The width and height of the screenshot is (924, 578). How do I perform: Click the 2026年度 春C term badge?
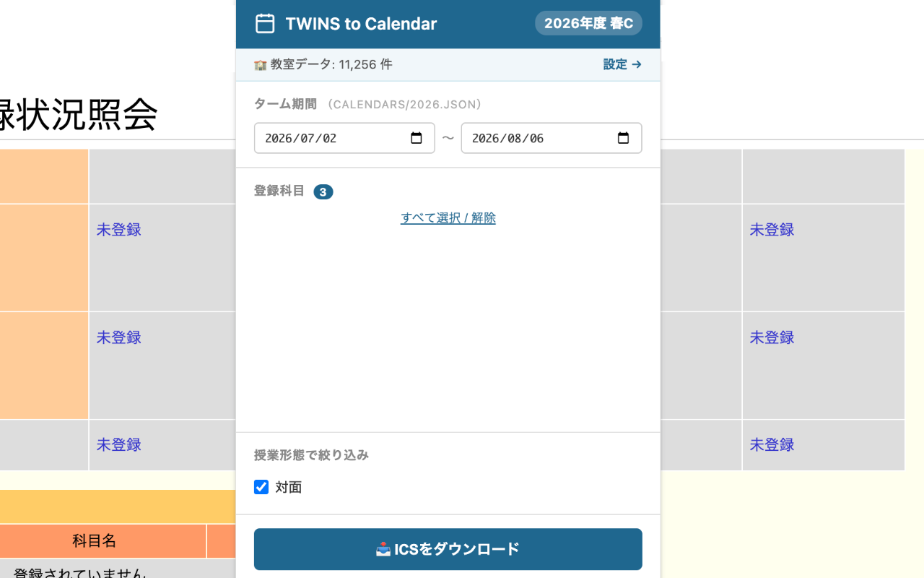588,23
